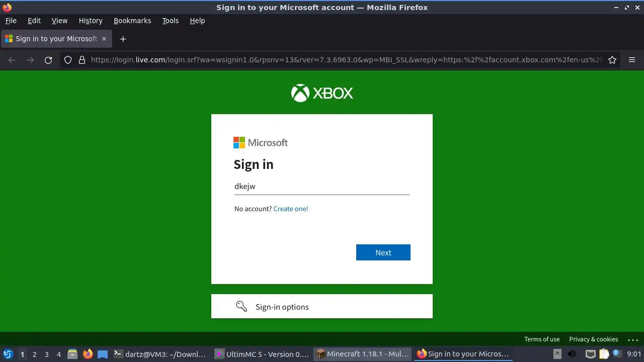
Task: Switch to workspace 1
Action: (22, 354)
